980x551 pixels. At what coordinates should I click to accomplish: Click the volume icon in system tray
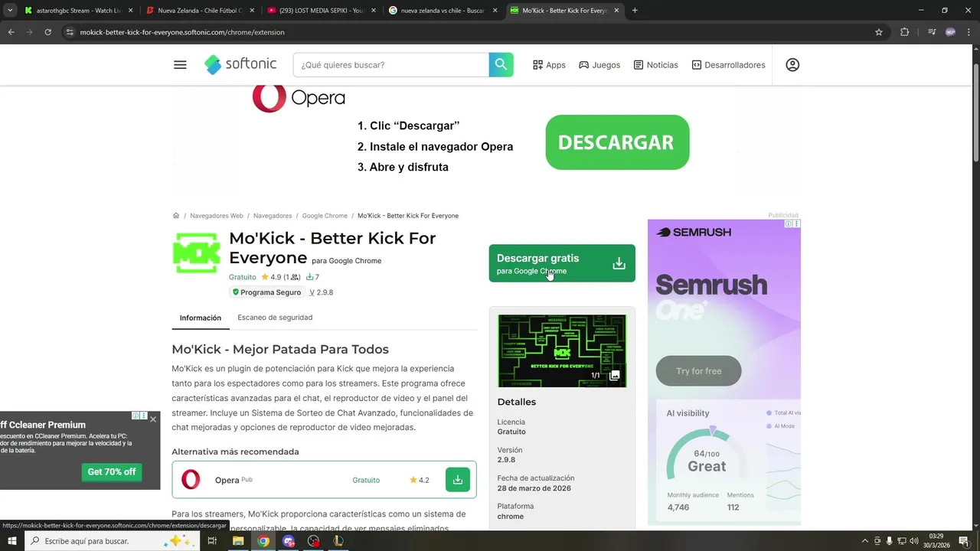point(913,541)
